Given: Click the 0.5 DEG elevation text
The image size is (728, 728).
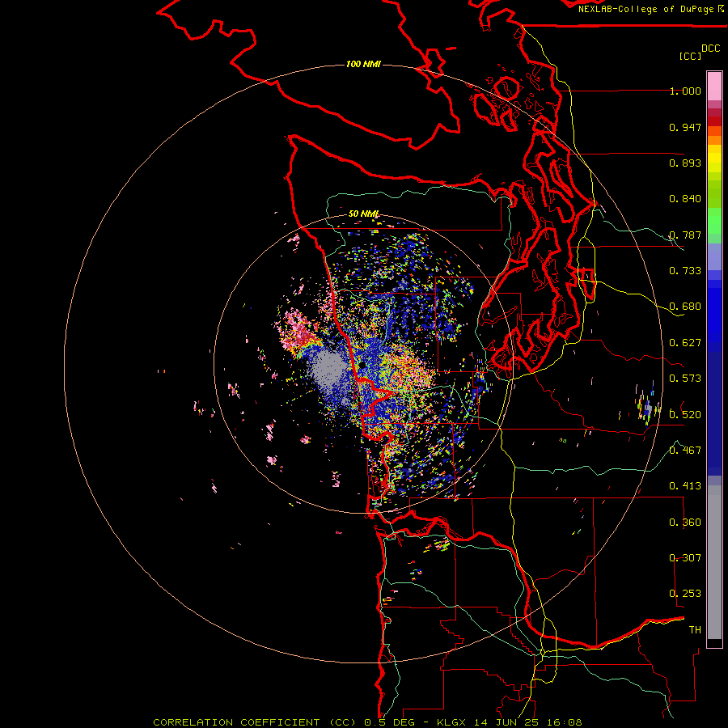Looking at the screenshot, I should click(390, 722).
